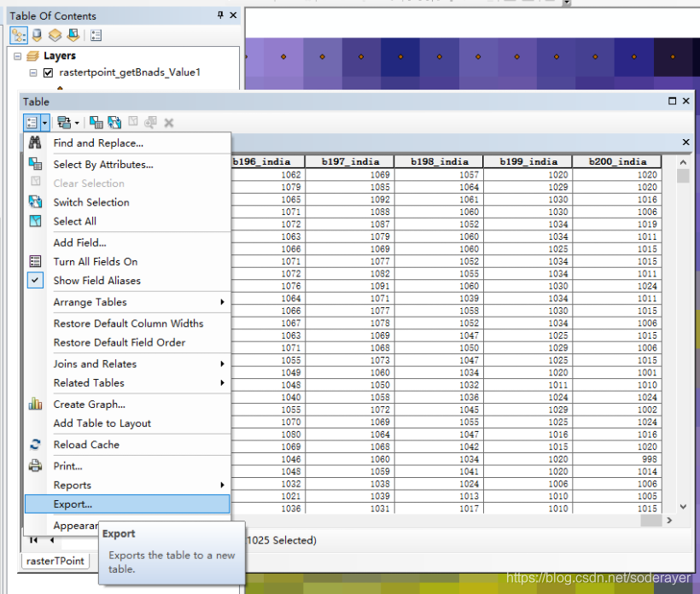Expand Arrange Tables submenu
700x594 pixels.
click(x=128, y=302)
